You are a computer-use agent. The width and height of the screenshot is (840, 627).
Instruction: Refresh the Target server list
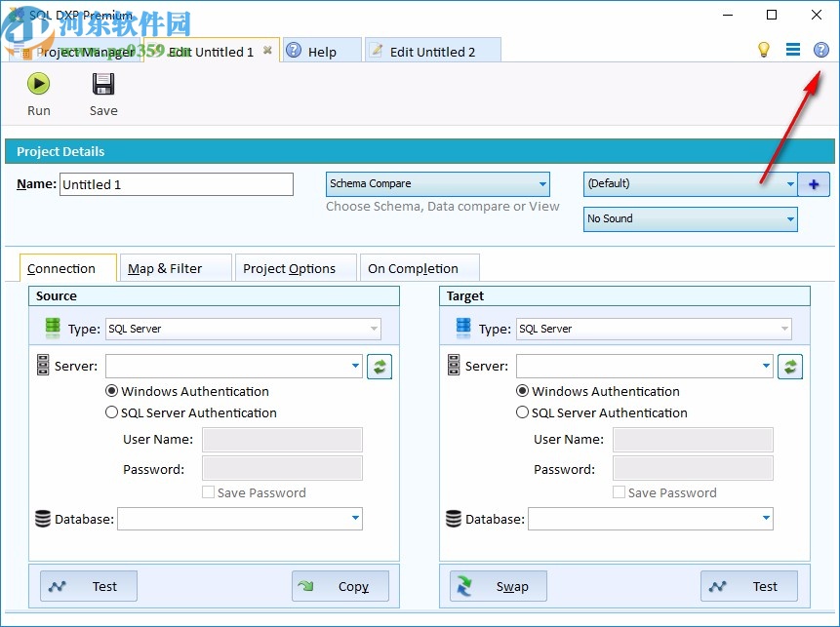pyautogui.click(x=790, y=366)
